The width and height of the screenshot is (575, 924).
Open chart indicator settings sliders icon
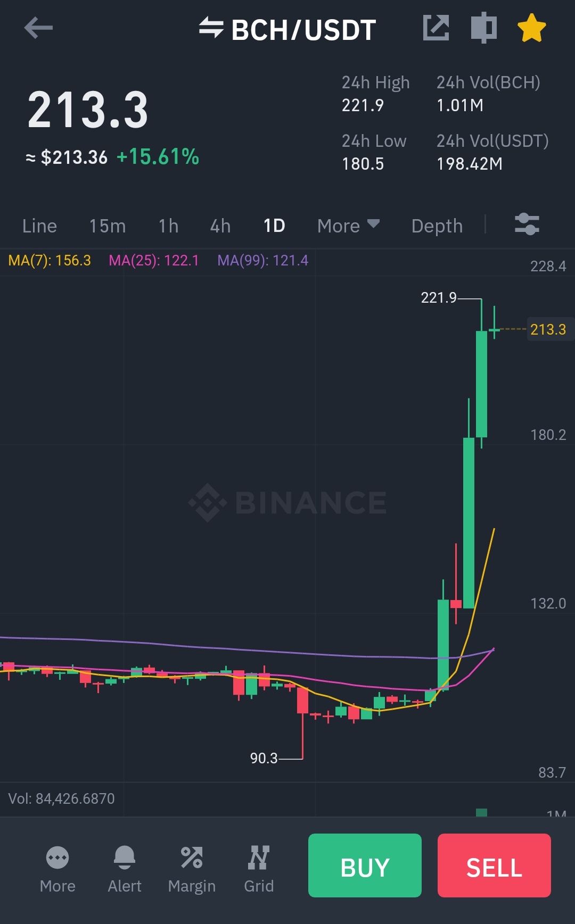[x=527, y=224]
